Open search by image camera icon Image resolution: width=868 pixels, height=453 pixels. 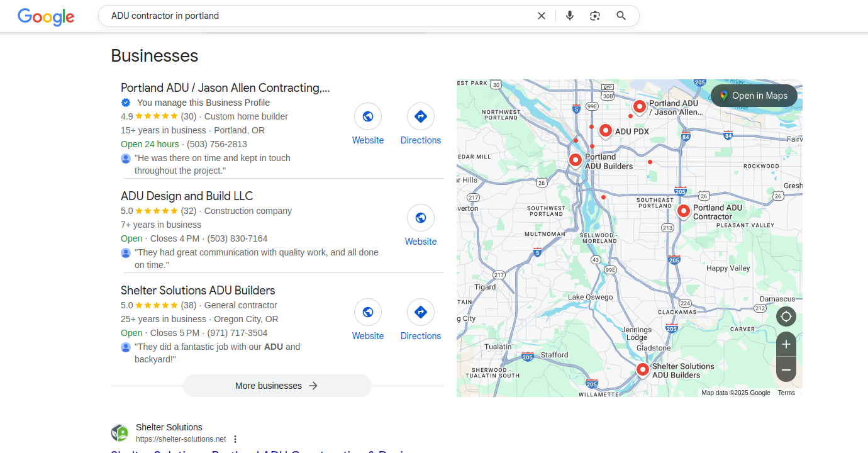[x=595, y=16]
